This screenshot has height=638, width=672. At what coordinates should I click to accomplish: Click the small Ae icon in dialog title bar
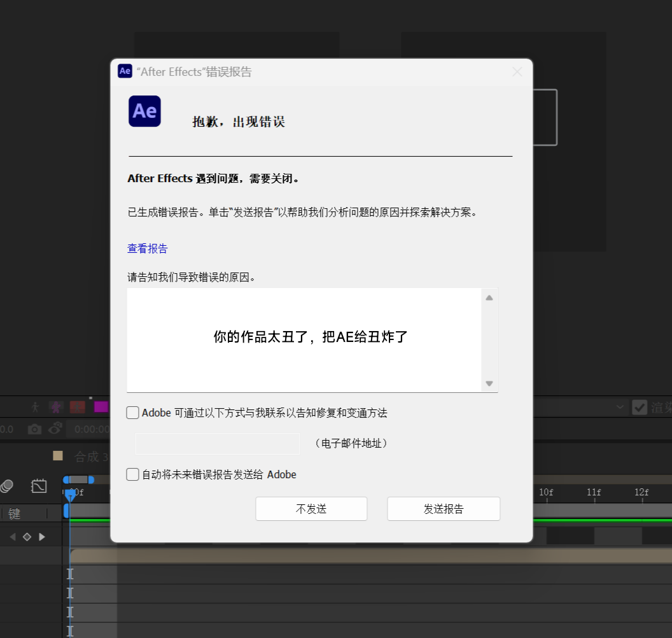125,71
